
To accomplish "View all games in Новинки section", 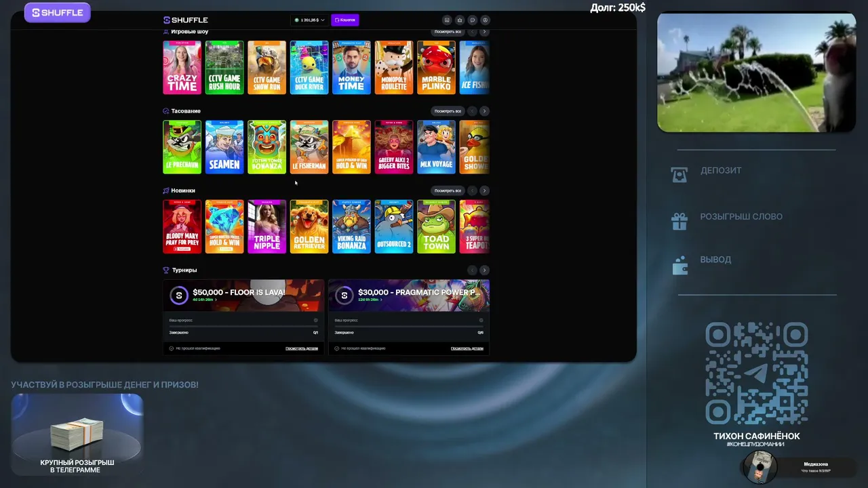I will pyautogui.click(x=448, y=190).
